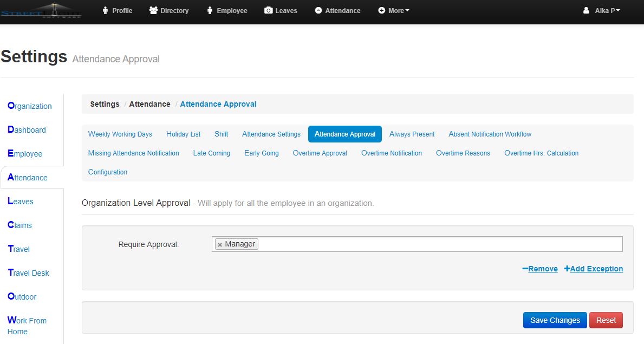Click the Save Changes button

point(555,320)
